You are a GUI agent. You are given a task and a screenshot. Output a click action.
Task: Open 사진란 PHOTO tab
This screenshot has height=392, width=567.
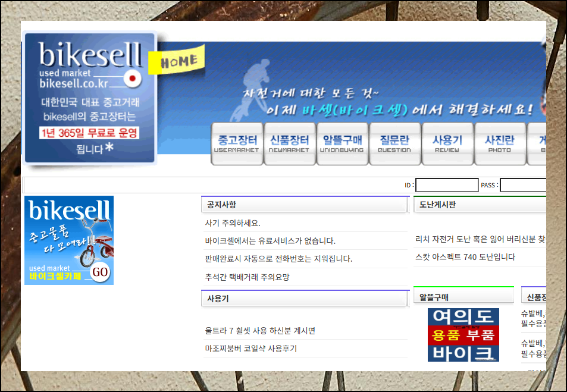coord(499,143)
